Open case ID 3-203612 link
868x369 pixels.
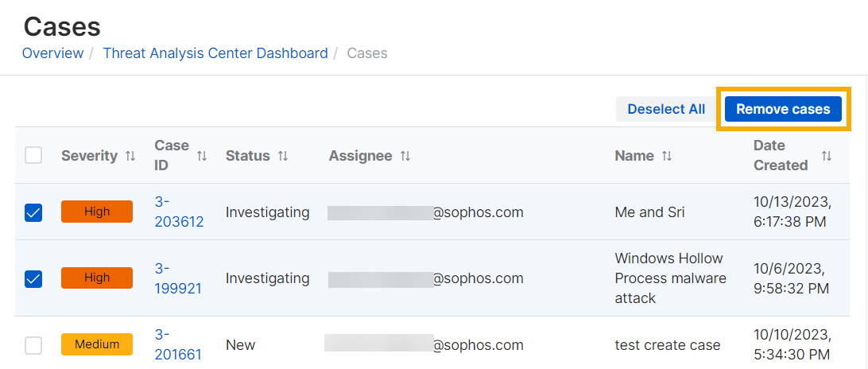179,212
